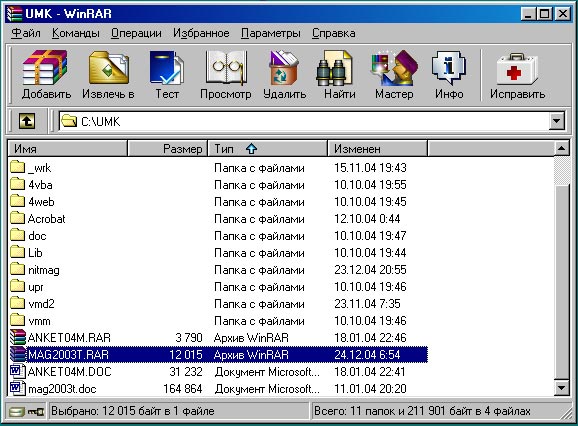Click the scrollbar up arrow
578x426 pixels.
pos(561,149)
